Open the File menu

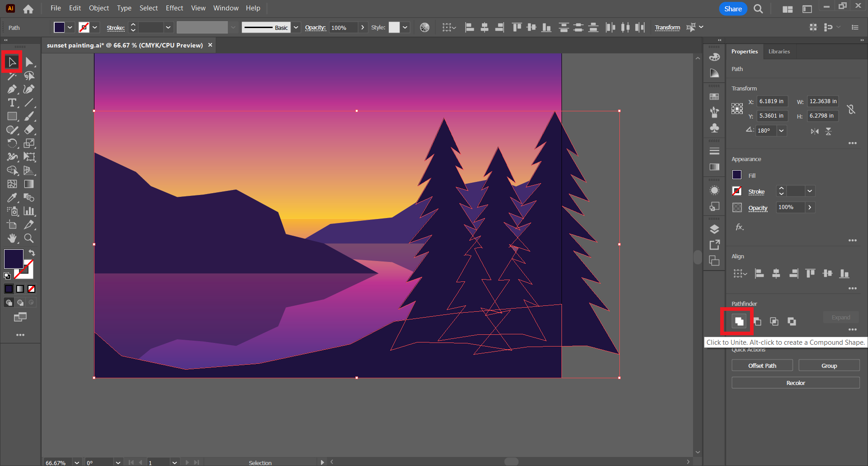tap(56, 8)
